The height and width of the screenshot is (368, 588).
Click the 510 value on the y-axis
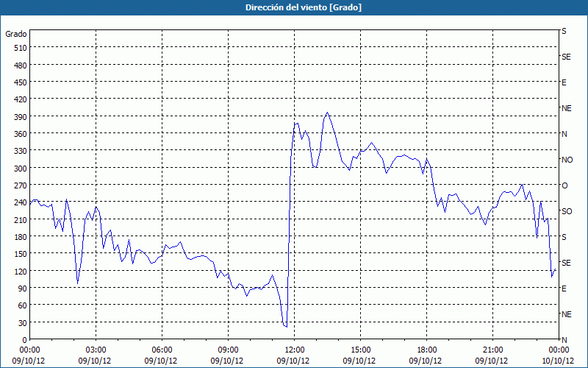click(x=21, y=48)
